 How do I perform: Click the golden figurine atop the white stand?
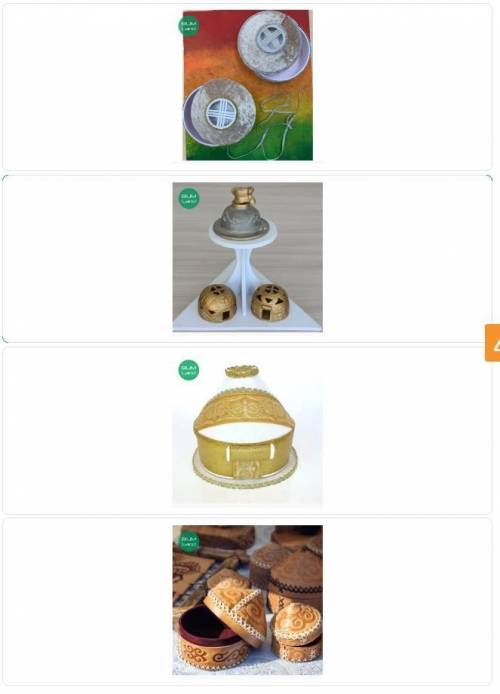242,198
